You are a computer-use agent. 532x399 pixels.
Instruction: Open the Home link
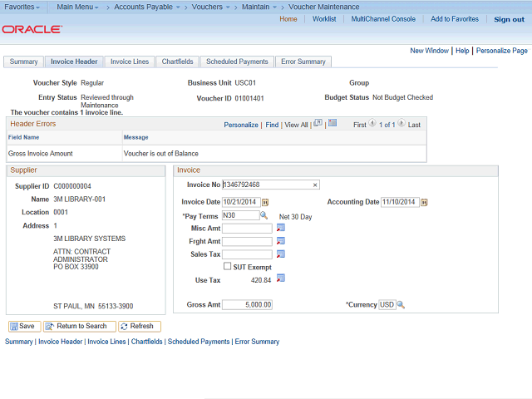[288, 19]
